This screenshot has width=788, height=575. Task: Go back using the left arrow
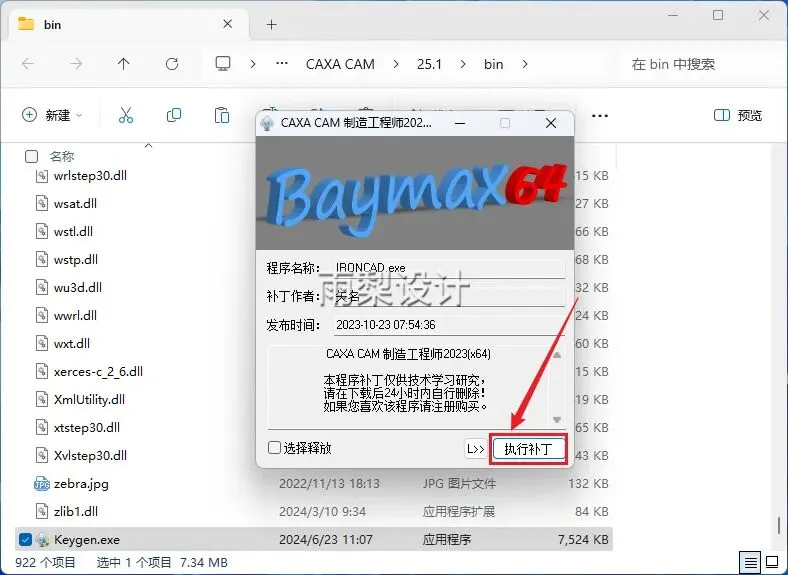[x=28, y=64]
